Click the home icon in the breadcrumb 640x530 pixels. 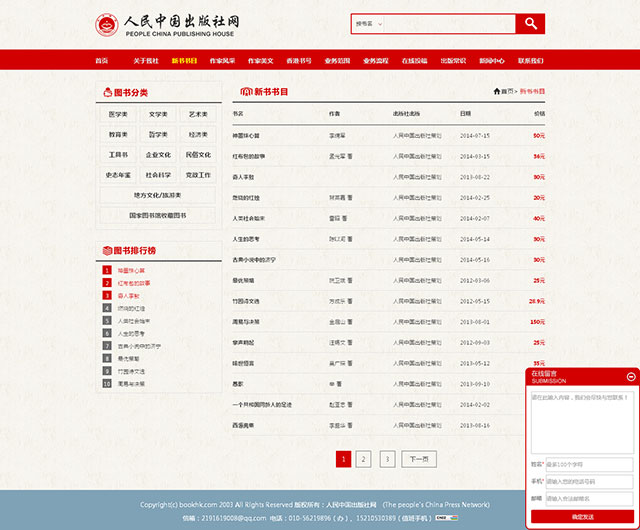(497, 91)
